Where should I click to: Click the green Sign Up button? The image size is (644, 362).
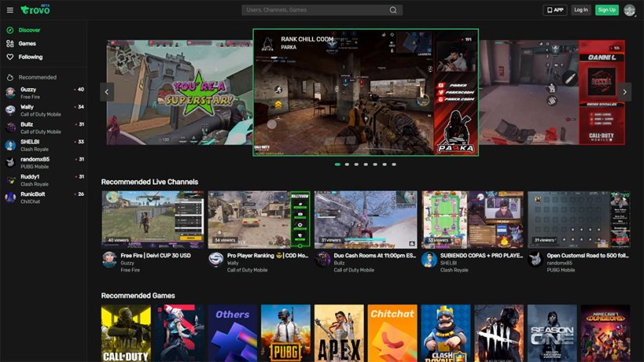click(607, 10)
